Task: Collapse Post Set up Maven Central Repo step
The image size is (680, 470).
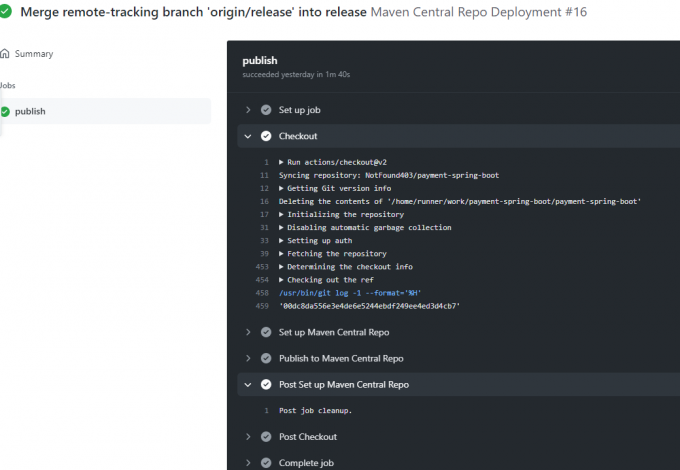Action: (248, 385)
